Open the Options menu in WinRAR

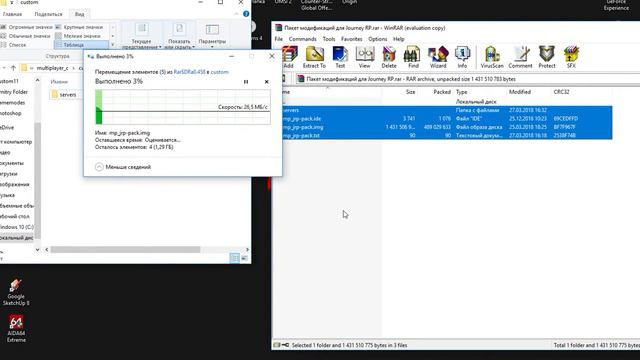(x=378, y=39)
